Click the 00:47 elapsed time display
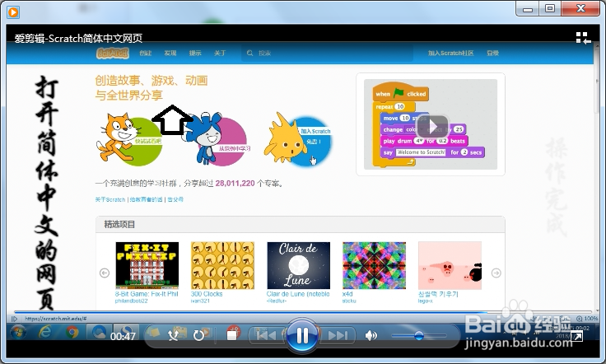 [x=123, y=336]
